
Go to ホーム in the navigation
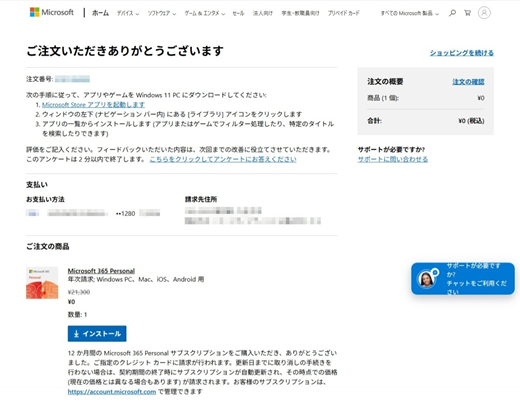pos(100,13)
